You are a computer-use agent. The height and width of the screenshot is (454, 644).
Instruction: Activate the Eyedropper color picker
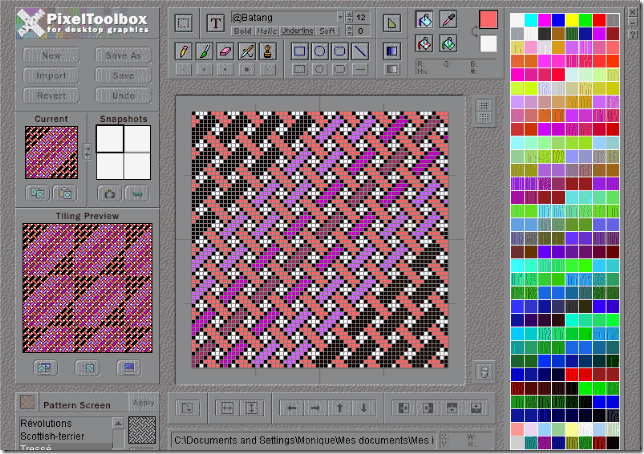(449, 20)
